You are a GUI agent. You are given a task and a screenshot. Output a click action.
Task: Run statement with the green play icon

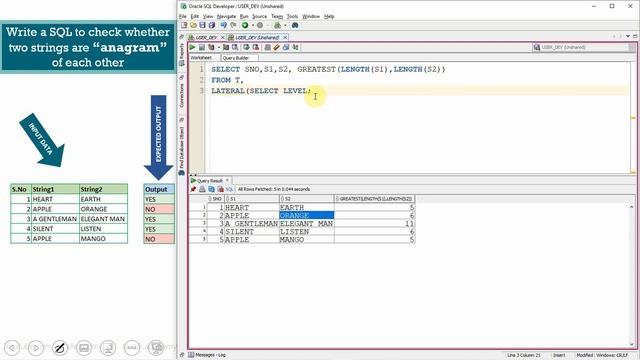tap(192, 47)
